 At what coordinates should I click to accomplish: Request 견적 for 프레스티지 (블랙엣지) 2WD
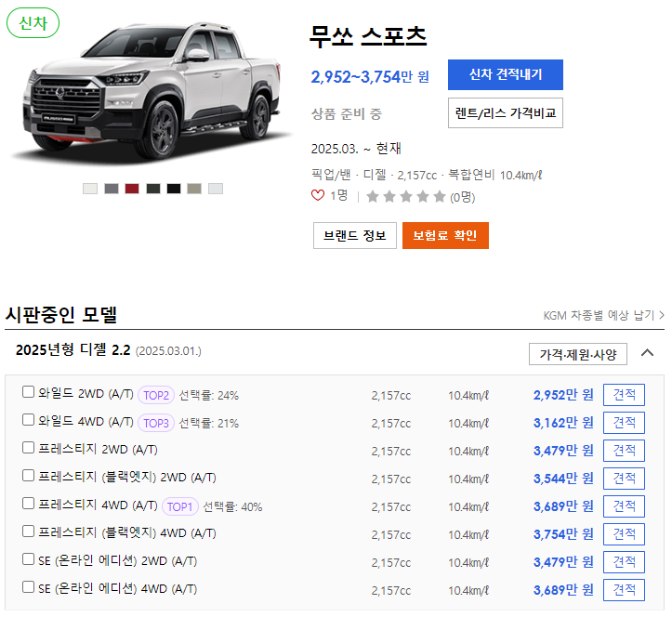tap(624, 479)
